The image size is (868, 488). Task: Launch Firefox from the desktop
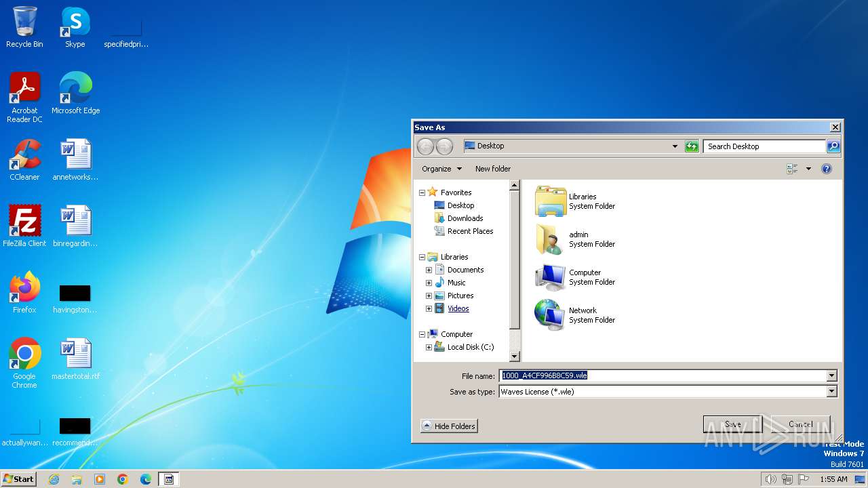(x=24, y=293)
